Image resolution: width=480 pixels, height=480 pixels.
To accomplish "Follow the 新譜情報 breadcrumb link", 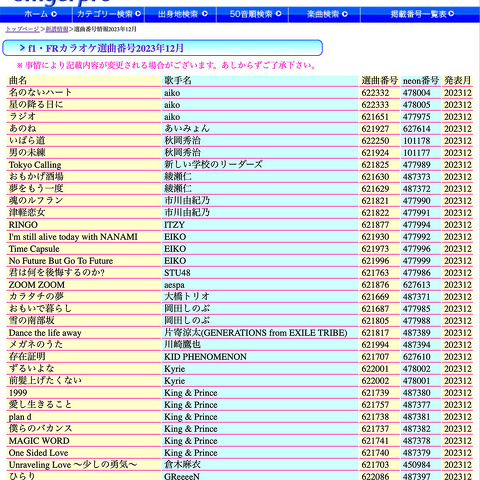I will point(57,29).
